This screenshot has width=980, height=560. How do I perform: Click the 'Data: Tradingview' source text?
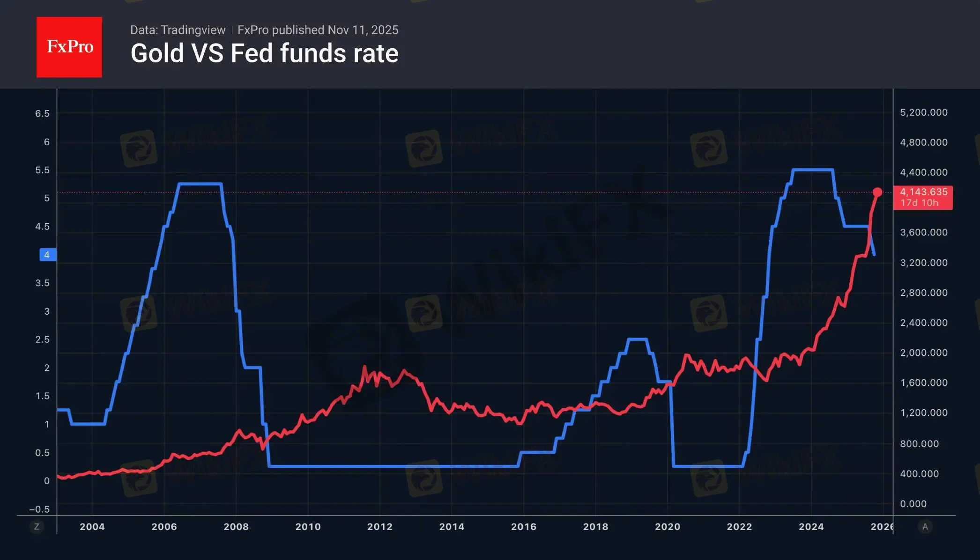click(178, 30)
